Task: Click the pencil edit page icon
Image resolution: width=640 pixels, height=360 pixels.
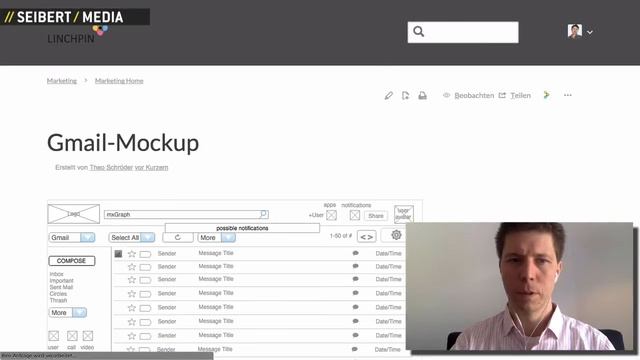Action: pyautogui.click(x=389, y=96)
